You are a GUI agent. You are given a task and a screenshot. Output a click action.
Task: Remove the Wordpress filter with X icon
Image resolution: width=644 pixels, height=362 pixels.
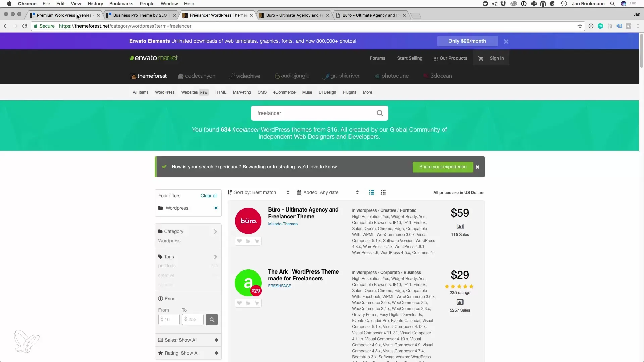pyautogui.click(x=216, y=208)
